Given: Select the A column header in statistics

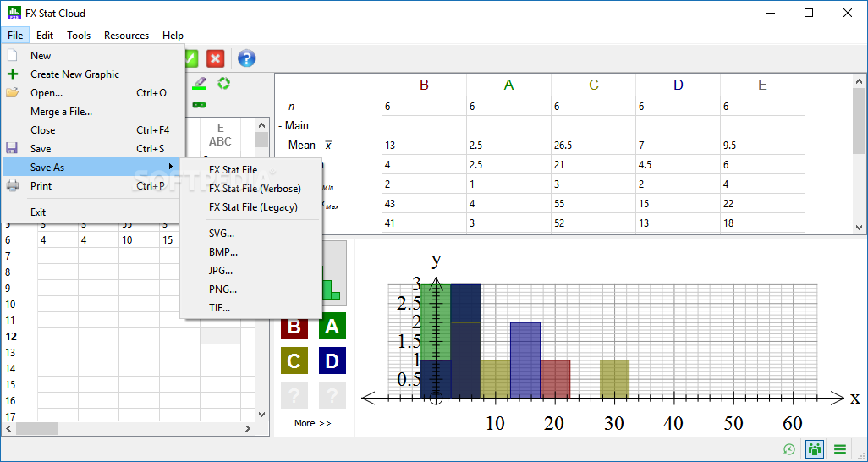Looking at the screenshot, I should (x=508, y=85).
